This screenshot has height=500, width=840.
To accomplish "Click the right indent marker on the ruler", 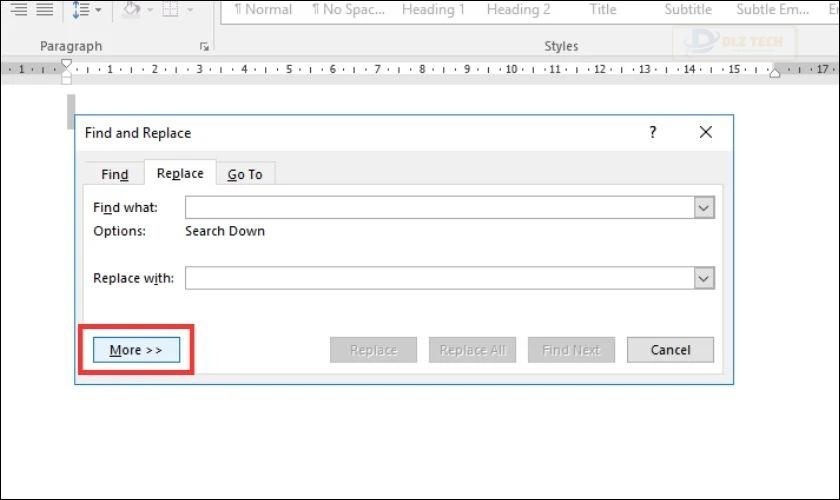I will tap(775, 72).
